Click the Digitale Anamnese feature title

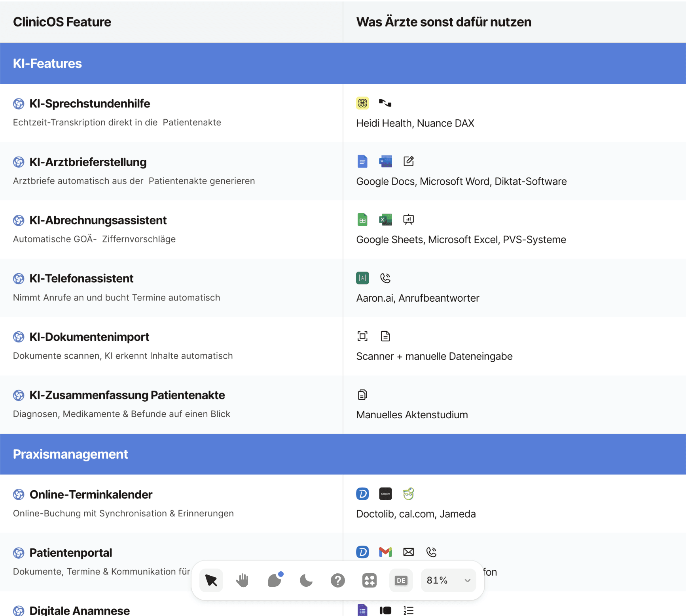tap(80, 610)
